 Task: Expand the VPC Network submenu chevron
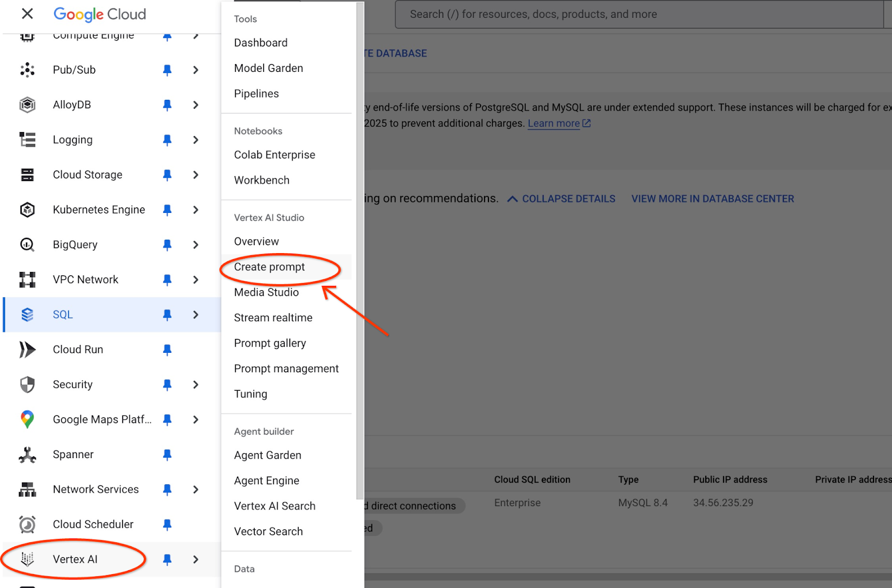pos(196,280)
